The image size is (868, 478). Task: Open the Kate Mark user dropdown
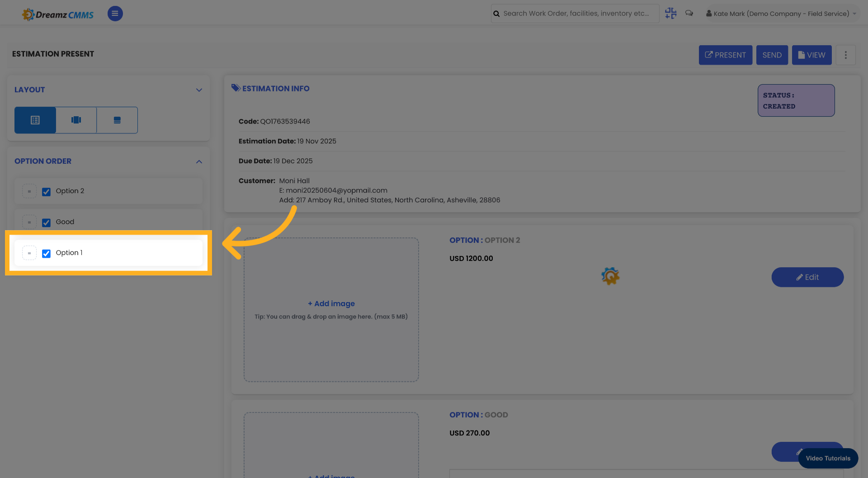pyautogui.click(x=781, y=14)
